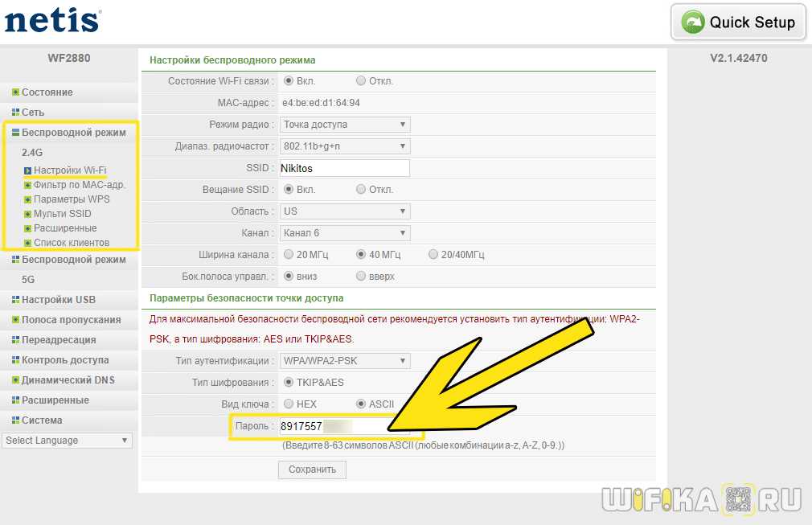Click the icon next to Контроль доступа

[x=15, y=360]
